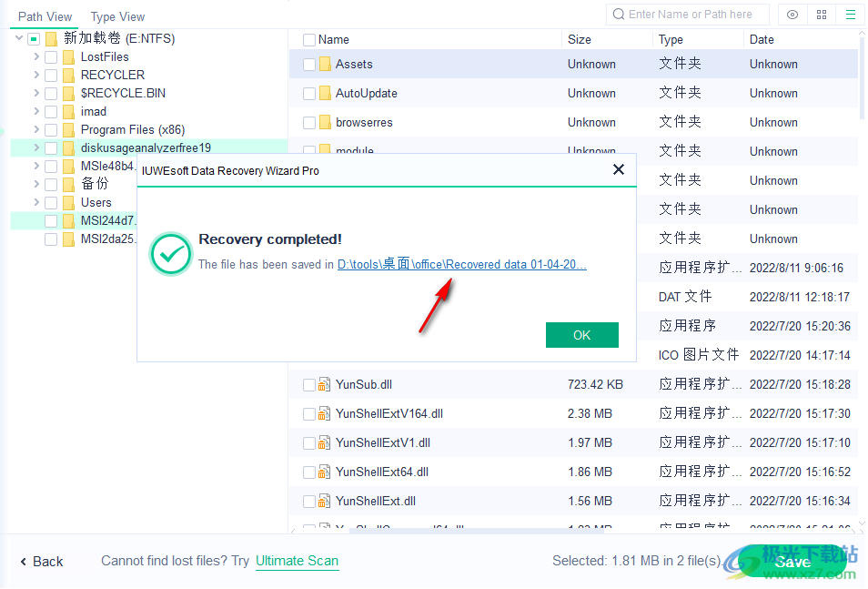
Task: Expand the diskusageanalyzerfree19 node
Action: point(36,147)
